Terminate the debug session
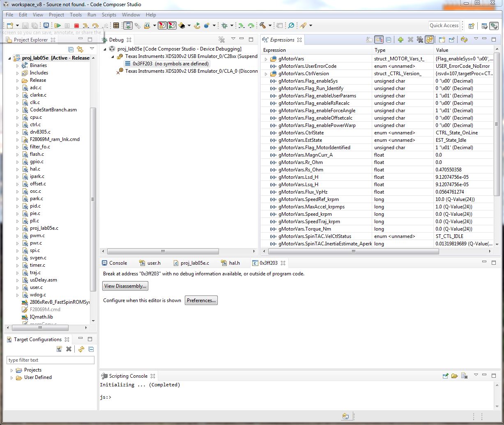This screenshot has width=504, height=425. tap(76, 25)
